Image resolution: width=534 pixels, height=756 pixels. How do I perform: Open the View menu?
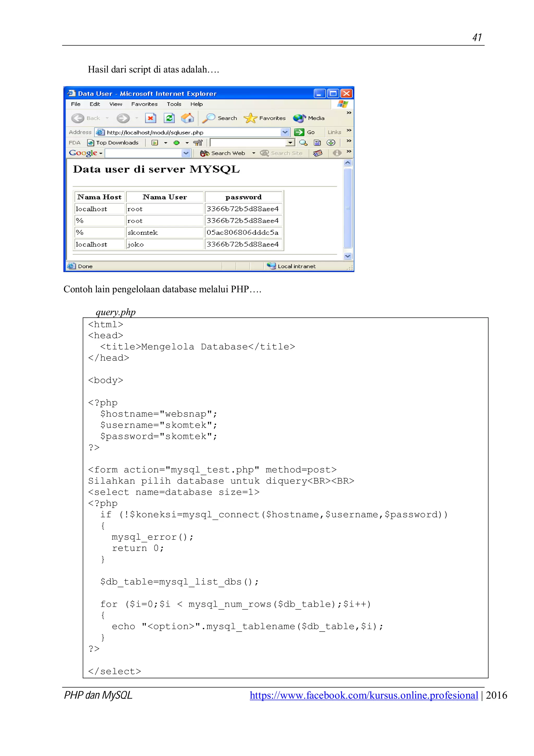coord(116,104)
